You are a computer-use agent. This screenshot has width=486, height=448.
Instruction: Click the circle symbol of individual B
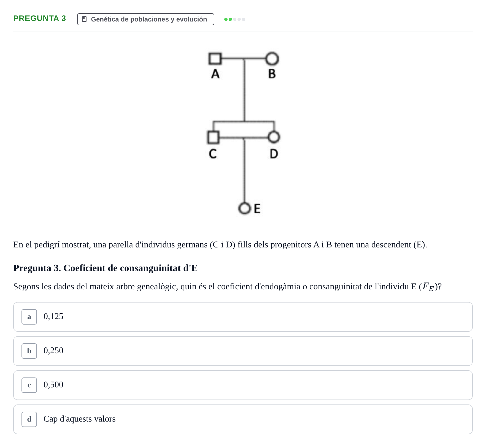point(272,59)
